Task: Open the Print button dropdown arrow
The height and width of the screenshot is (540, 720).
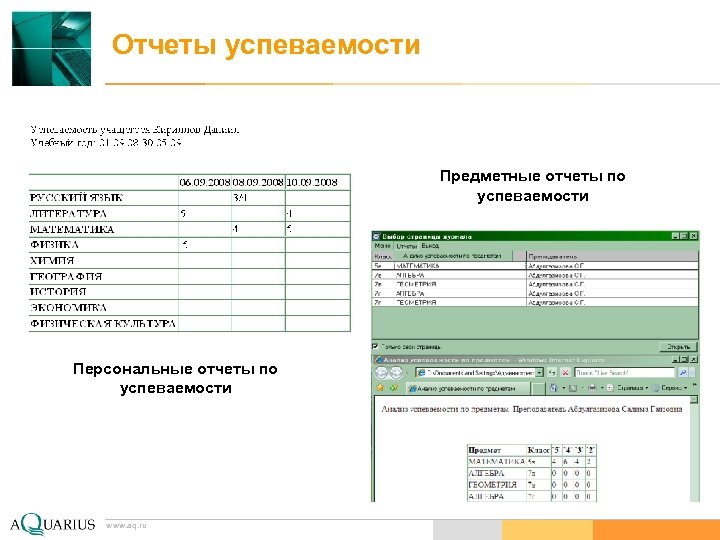Action: coord(602,388)
